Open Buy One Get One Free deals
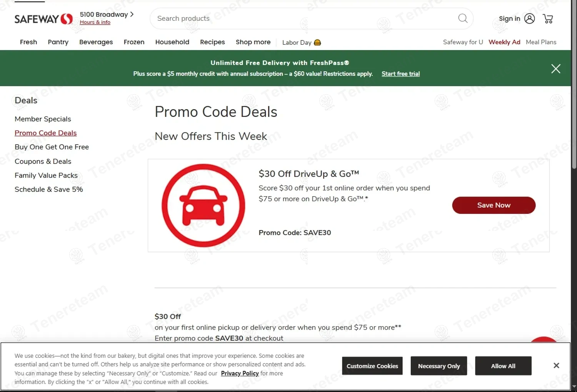The height and width of the screenshot is (392, 577). (52, 147)
